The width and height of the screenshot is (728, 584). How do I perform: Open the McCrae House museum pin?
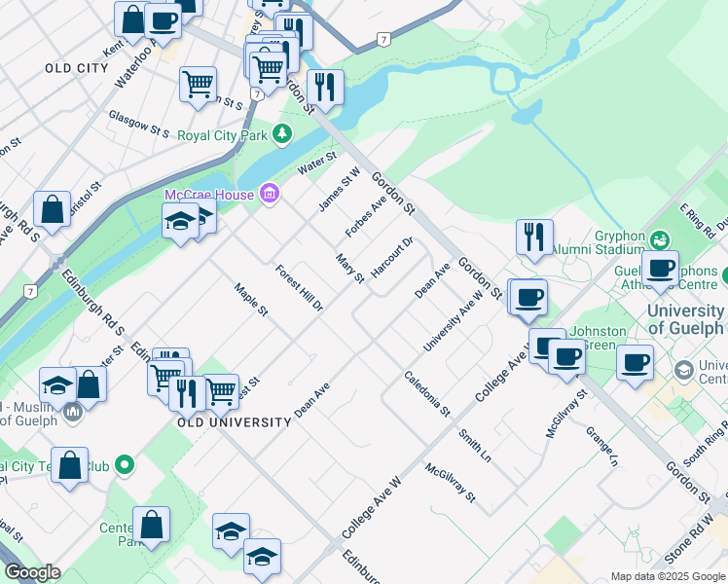pos(270,193)
